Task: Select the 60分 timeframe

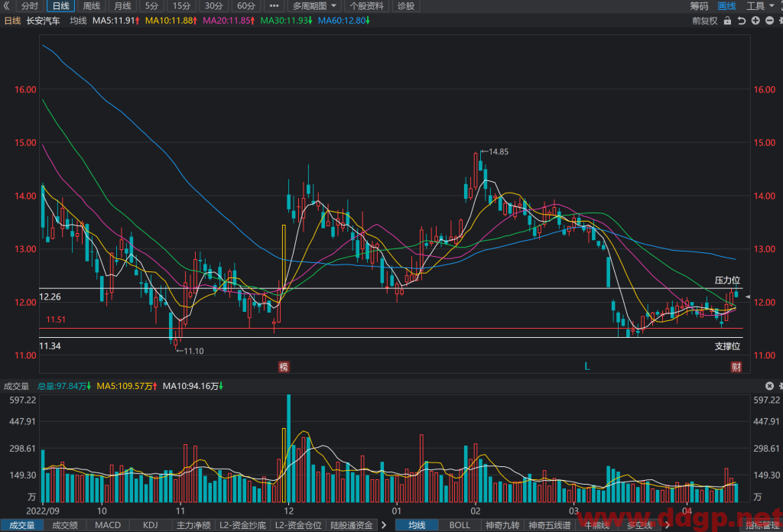Action: coord(245,6)
